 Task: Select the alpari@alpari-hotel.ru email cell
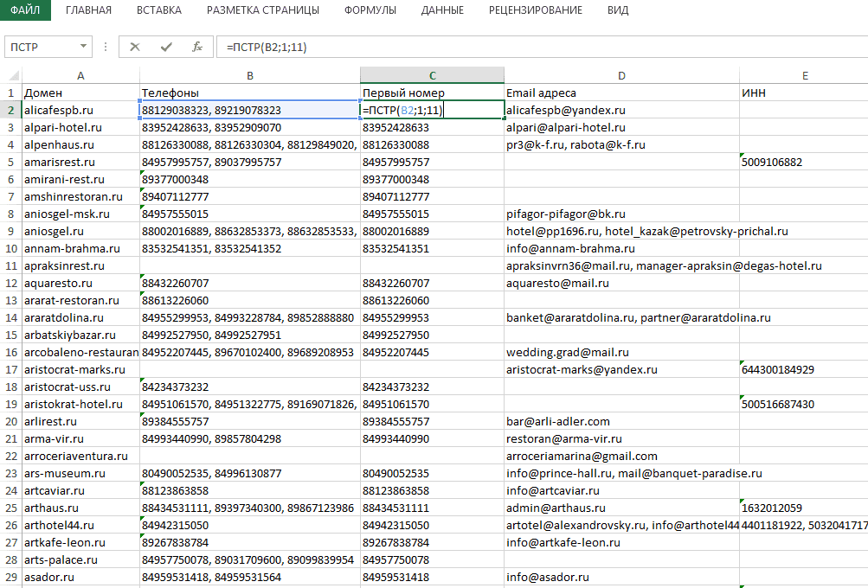point(621,127)
